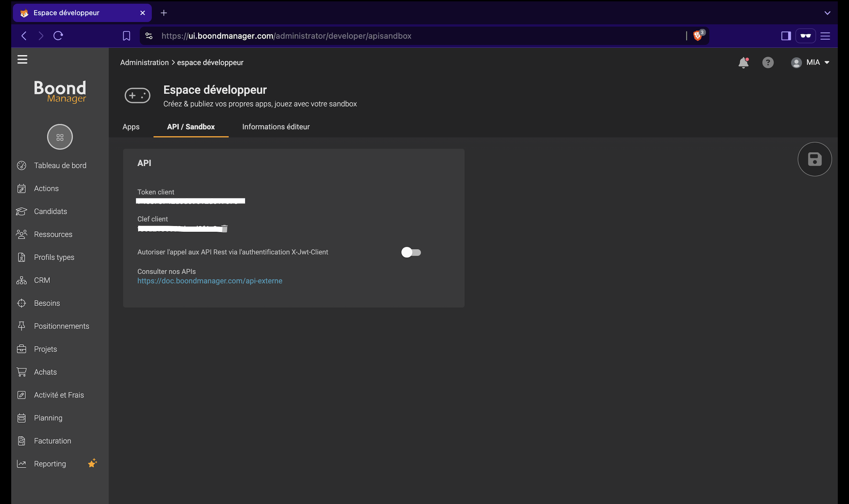Click the Besoins target icon
Image resolution: width=849 pixels, height=504 pixels.
(22, 303)
